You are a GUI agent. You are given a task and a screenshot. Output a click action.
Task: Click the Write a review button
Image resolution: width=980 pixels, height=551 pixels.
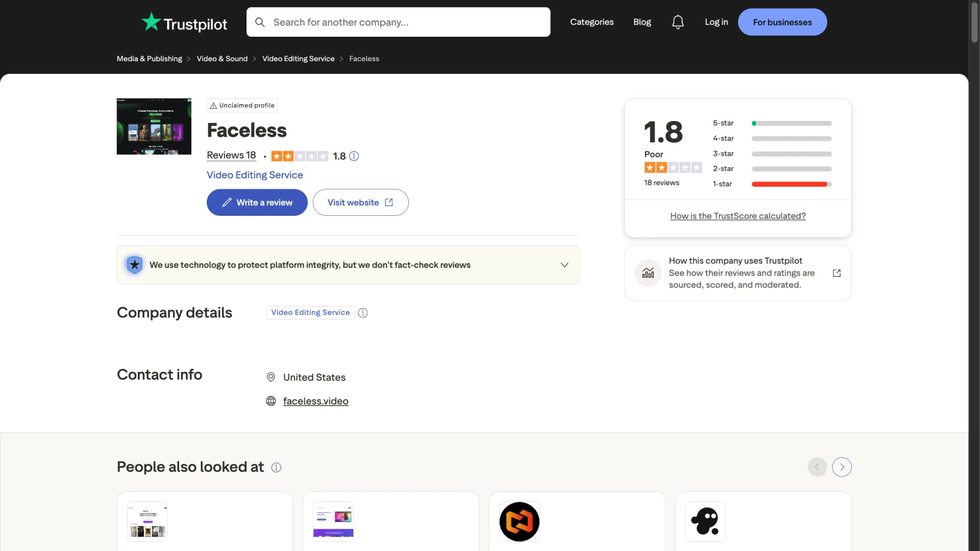(x=257, y=202)
